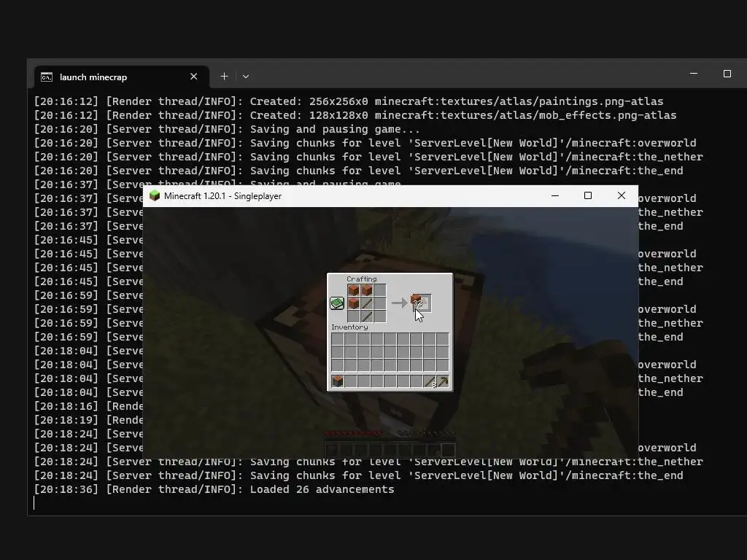This screenshot has width=747, height=560.
Task: Pick up the block in the top-middle crafting slot
Action: pyautogui.click(x=366, y=290)
